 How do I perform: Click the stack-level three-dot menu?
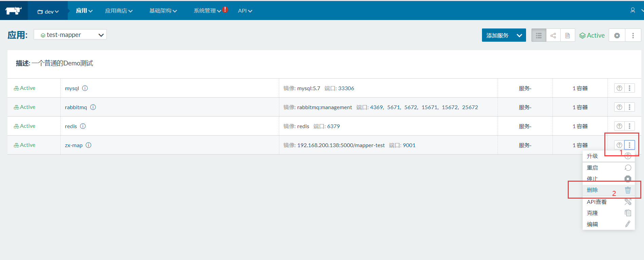[633, 36]
